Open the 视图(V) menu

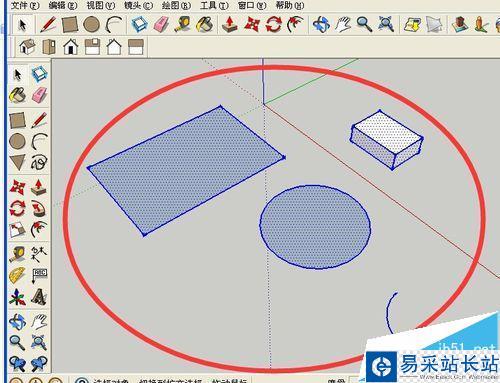point(101,5)
